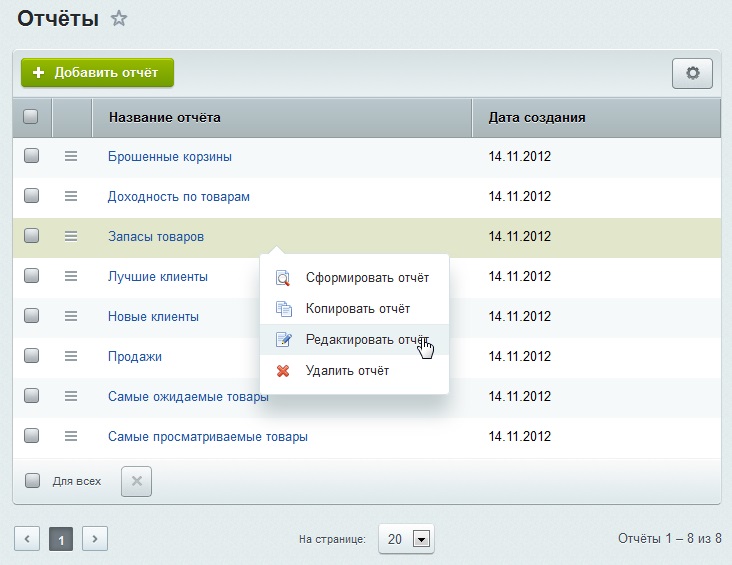Check the Новые клиенты row checkbox
Image resolution: width=732 pixels, height=565 pixels.
[32, 316]
